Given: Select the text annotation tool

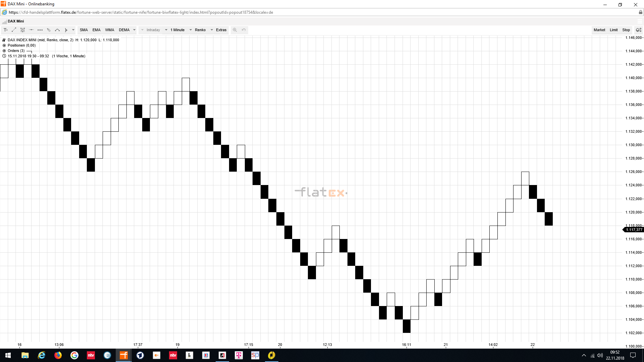Looking at the screenshot, I should [5, 30].
